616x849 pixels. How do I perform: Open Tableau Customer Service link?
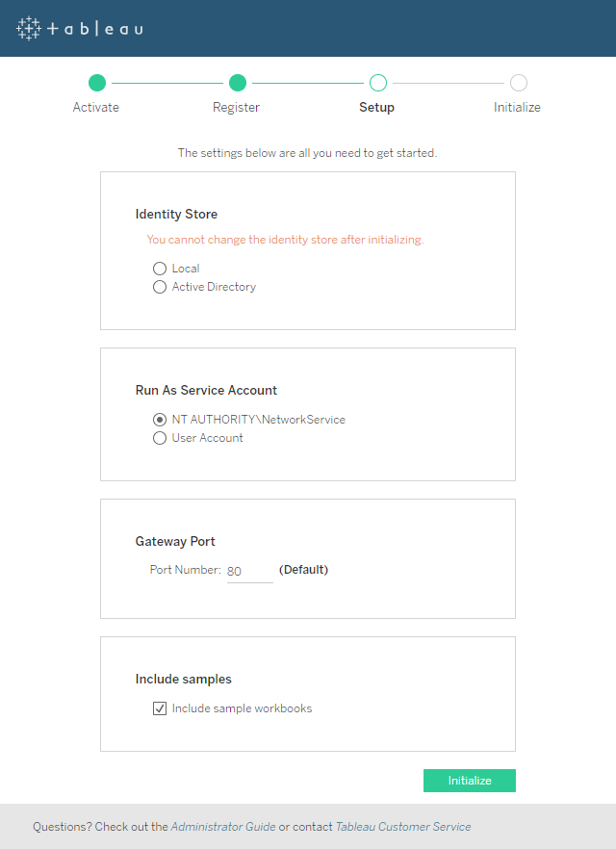[x=403, y=827]
